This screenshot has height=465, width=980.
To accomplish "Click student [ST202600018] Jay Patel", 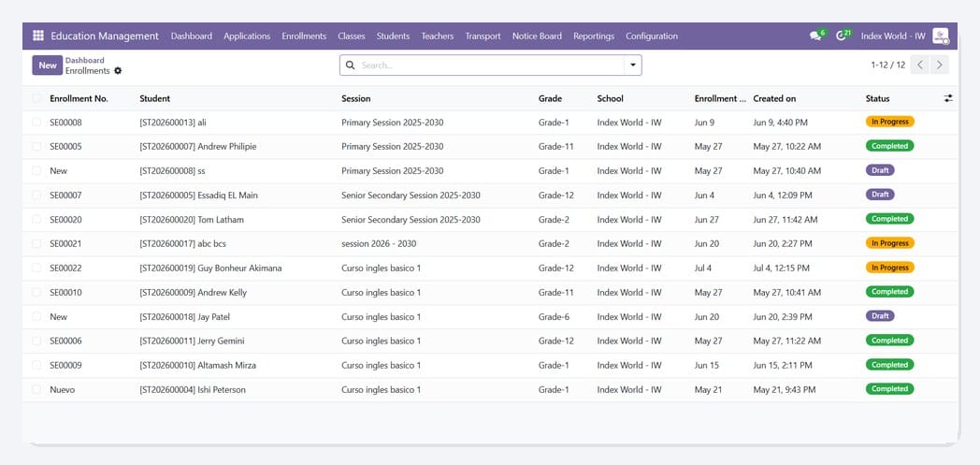I will coord(184,317).
